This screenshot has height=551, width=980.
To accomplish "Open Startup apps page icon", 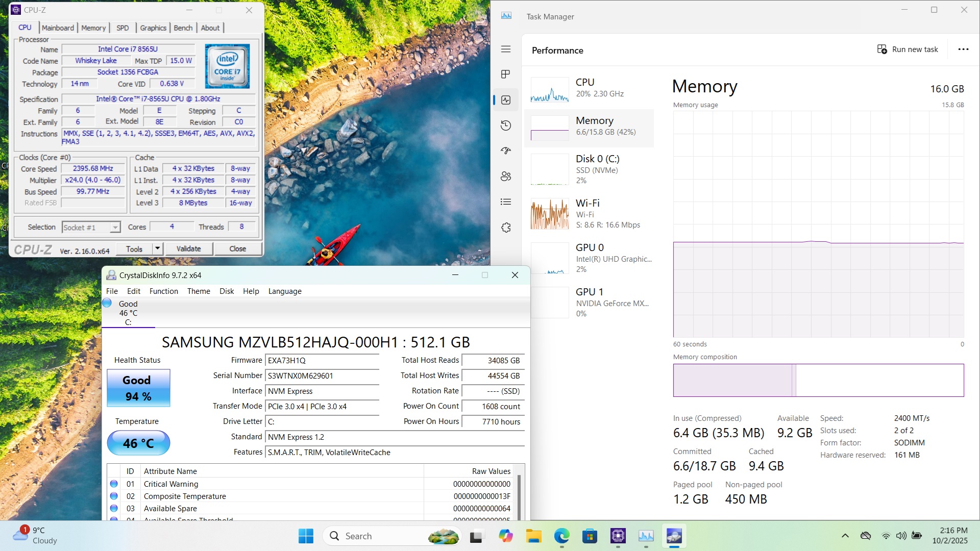I will (x=506, y=151).
